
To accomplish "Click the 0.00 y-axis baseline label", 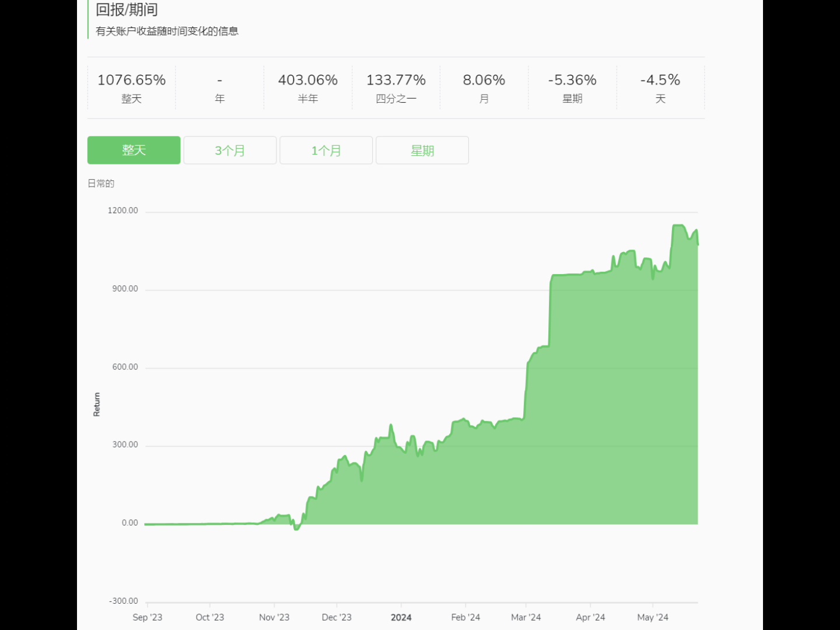I will click(129, 523).
